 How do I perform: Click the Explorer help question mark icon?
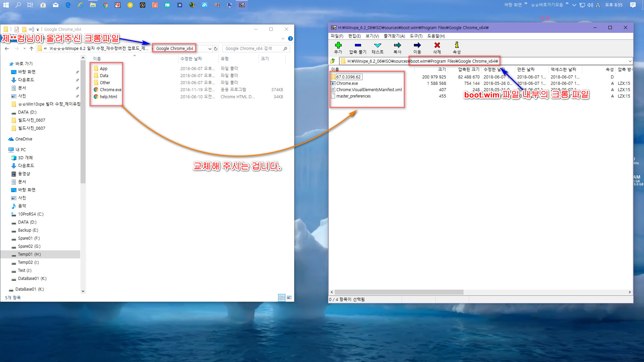pos(290,39)
